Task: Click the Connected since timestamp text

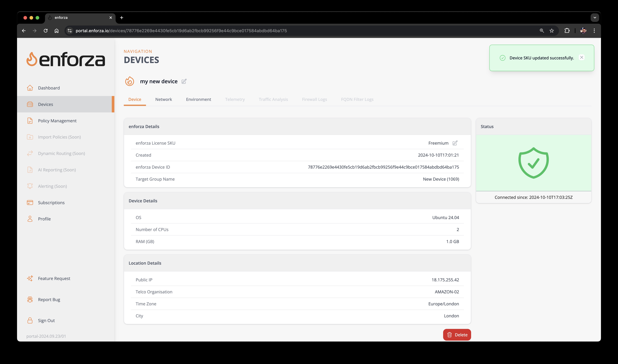Action: (x=534, y=197)
